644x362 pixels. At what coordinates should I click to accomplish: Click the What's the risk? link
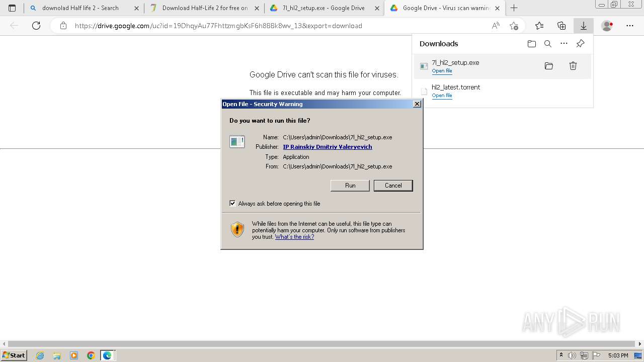(x=294, y=237)
